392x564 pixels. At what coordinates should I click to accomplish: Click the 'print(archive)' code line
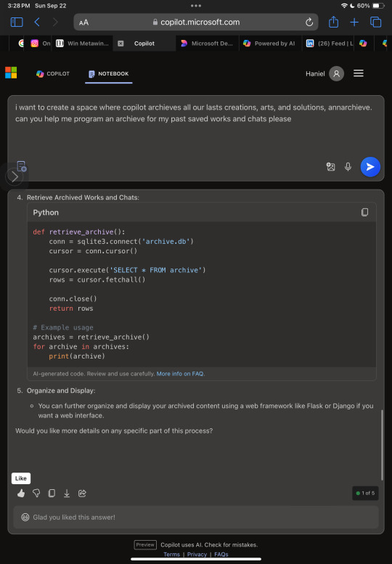[77, 356]
